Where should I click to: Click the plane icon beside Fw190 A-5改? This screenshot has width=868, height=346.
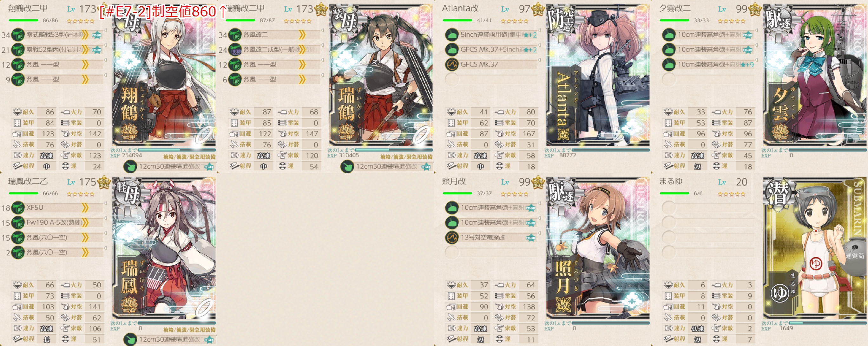coord(18,222)
